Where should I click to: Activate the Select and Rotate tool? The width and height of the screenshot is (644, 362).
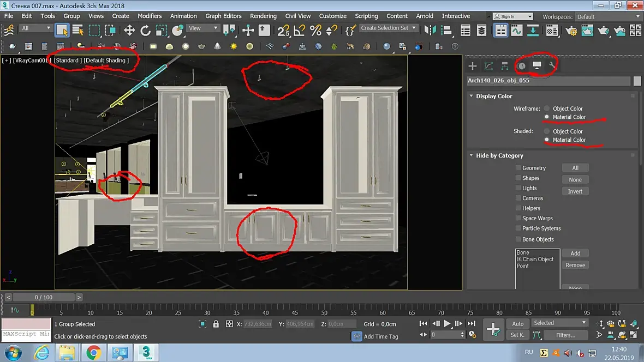coord(146,30)
